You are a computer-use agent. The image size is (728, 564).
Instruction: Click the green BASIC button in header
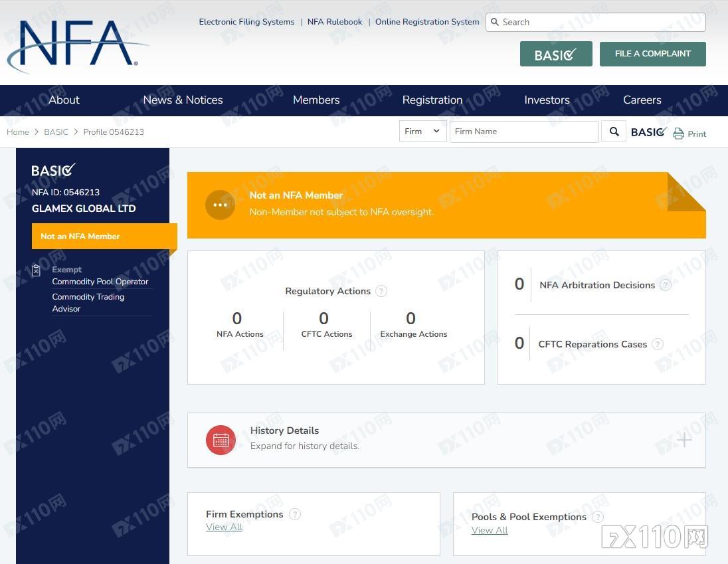click(x=556, y=54)
